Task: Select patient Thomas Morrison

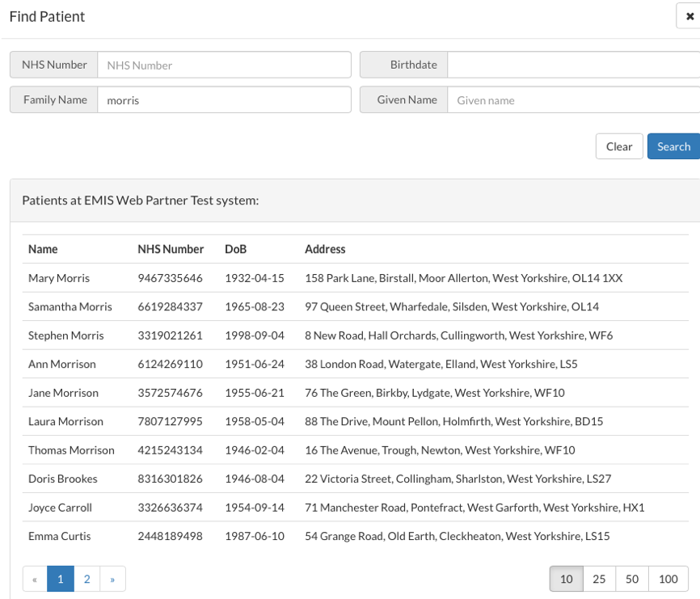Action: tap(71, 450)
